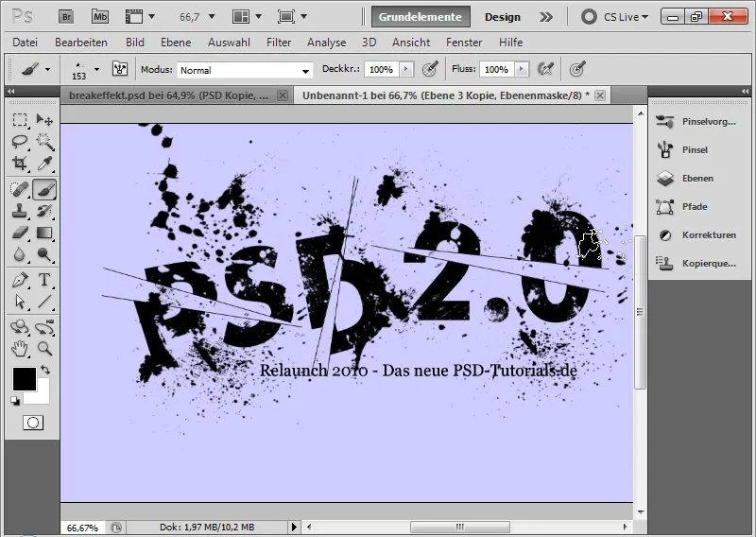Open the Fenster menu
Image resolution: width=756 pixels, height=537 pixels.
click(x=464, y=43)
